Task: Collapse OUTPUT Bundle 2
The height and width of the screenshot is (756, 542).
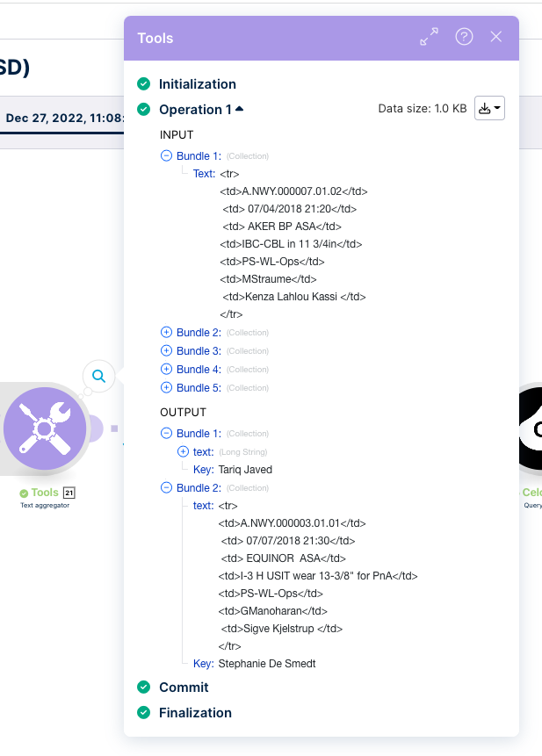Action: coord(166,487)
